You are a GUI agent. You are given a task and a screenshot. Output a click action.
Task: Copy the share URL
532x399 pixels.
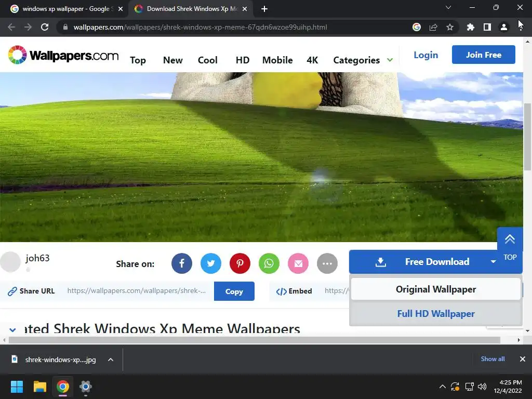[x=234, y=291]
